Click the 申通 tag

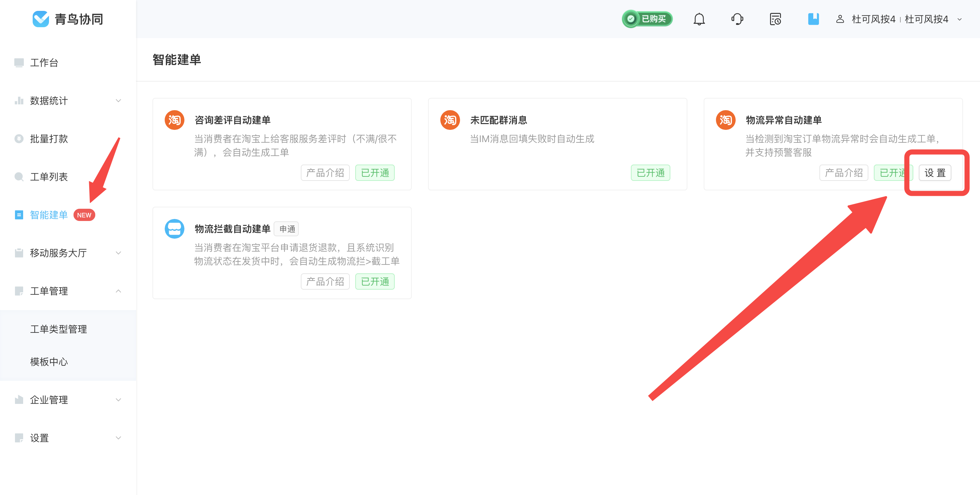pos(287,229)
